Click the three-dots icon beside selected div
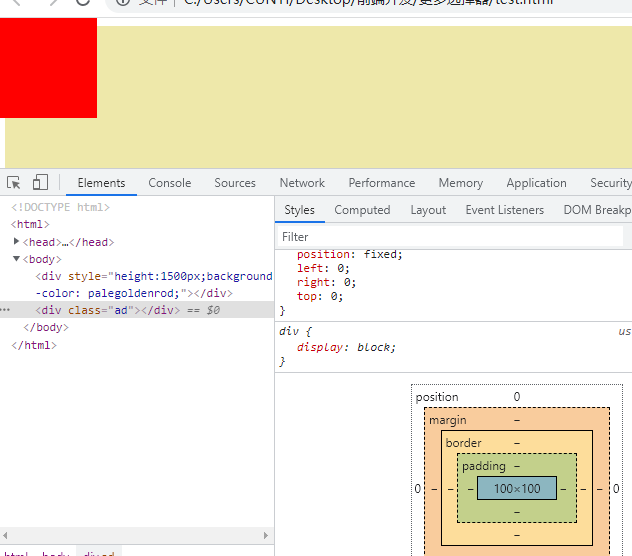 click(5, 310)
